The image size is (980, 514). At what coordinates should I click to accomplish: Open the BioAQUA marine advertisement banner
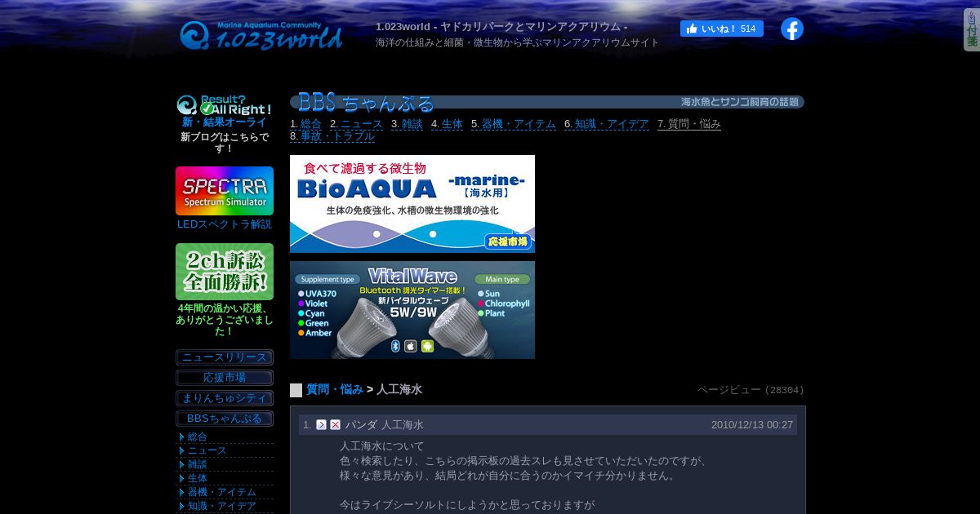pos(412,204)
